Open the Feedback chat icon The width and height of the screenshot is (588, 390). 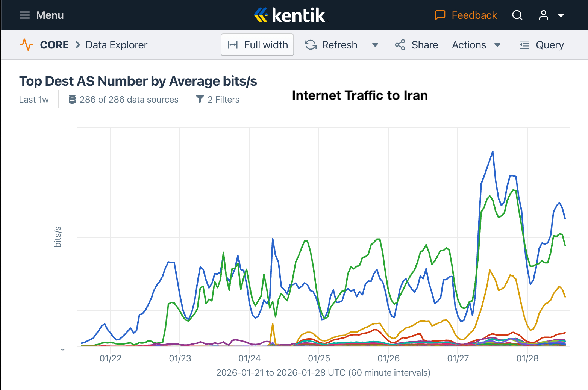[x=440, y=15]
